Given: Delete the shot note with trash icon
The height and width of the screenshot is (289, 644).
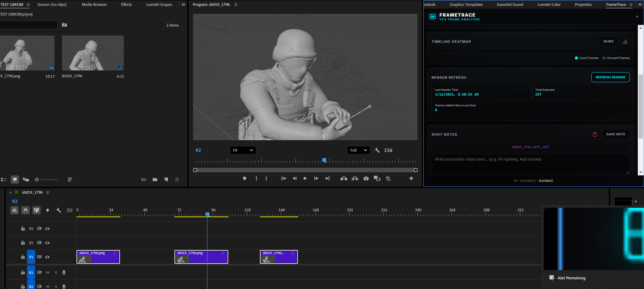Looking at the screenshot, I should [595, 134].
